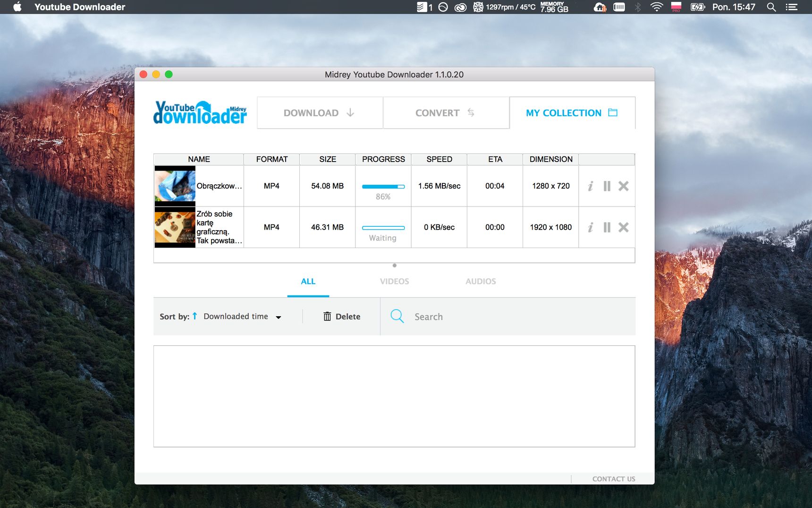Click the splitter handle dot below table

[x=395, y=266]
